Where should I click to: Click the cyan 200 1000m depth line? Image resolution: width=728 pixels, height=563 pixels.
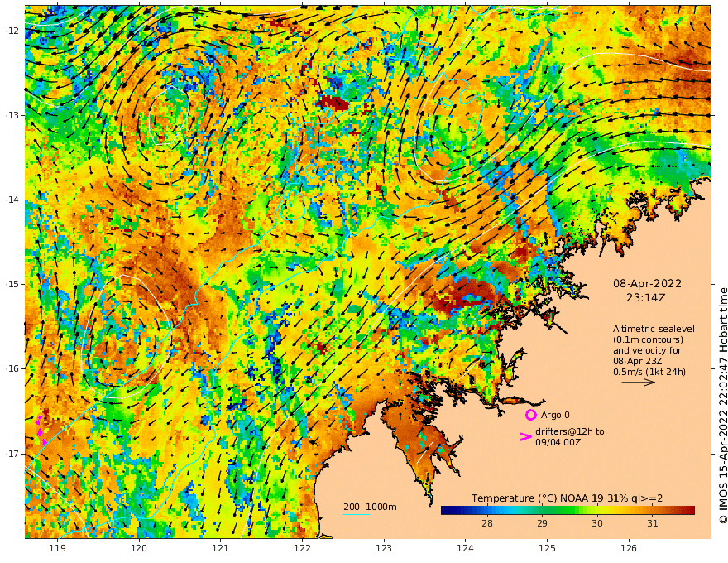click(356, 514)
